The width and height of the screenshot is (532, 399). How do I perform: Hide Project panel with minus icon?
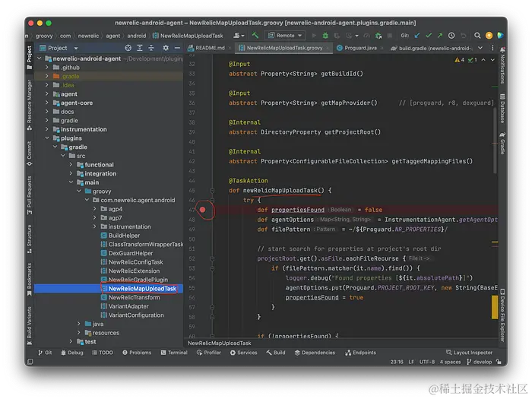(x=177, y=48)
